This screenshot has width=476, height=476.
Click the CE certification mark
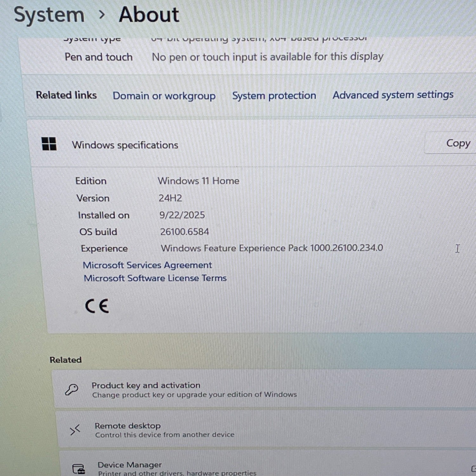[97, 306]
